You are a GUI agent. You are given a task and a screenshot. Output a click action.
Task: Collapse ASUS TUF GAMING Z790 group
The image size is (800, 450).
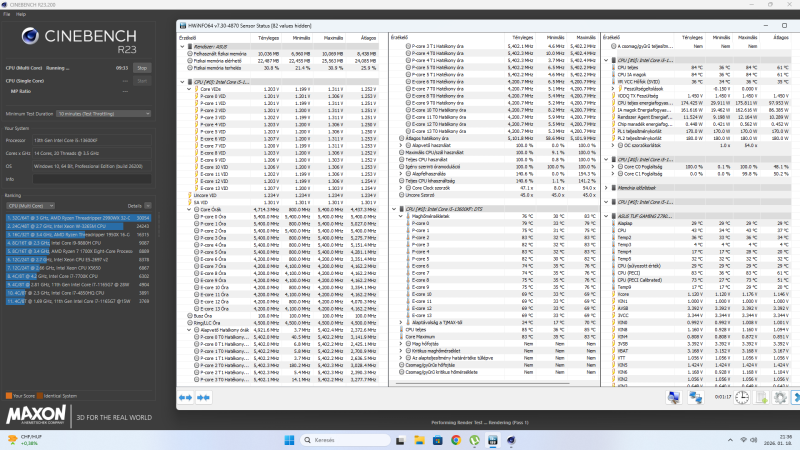[x=607, y=216]
